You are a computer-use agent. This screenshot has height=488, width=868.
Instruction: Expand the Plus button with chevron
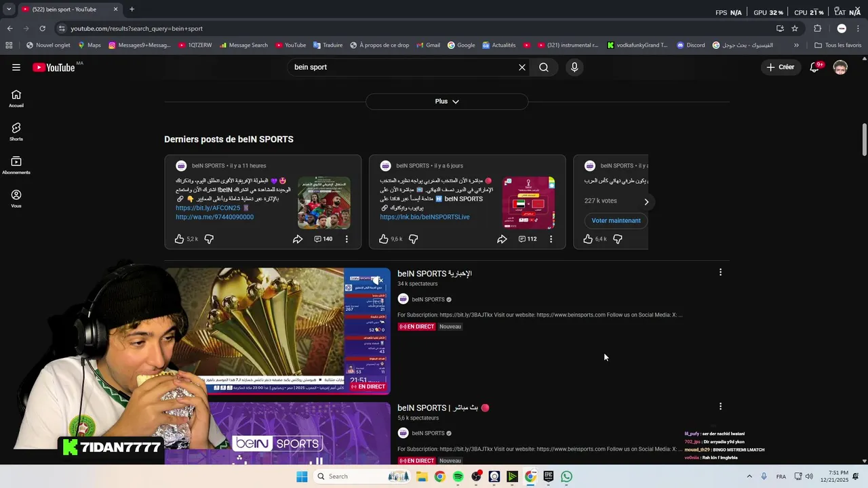pos(447,102)
